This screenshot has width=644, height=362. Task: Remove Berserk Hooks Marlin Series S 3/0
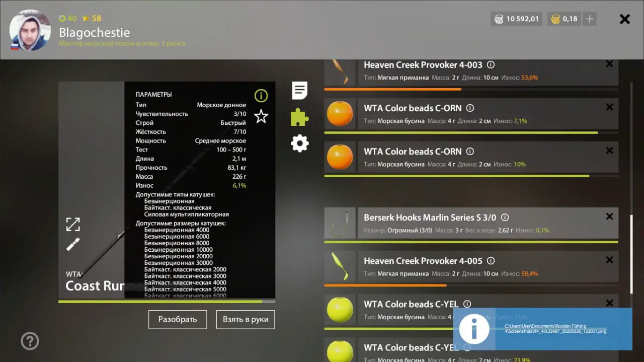pos(609,216)
